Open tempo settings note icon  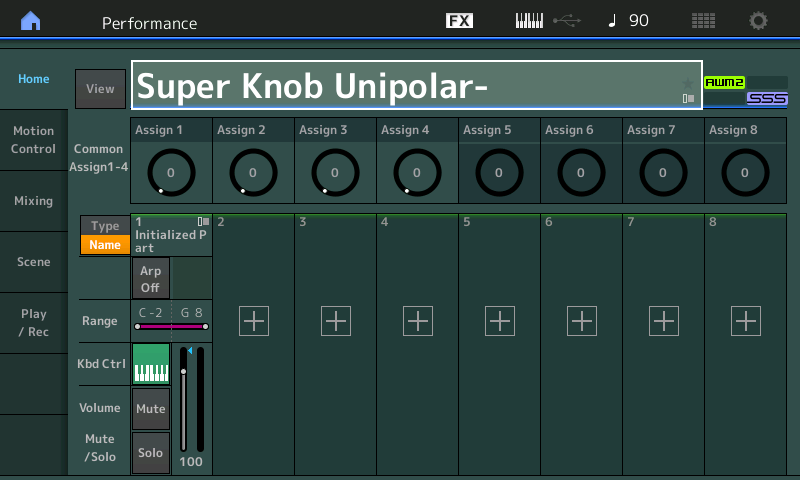click(612, 21)
